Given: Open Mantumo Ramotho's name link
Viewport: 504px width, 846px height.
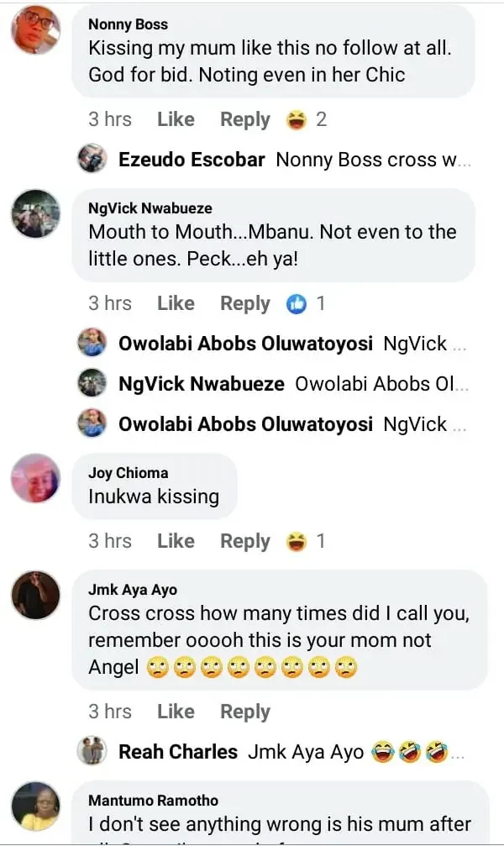Looking at the screenshot, I should pyautogui.click(x=153, y=801).
